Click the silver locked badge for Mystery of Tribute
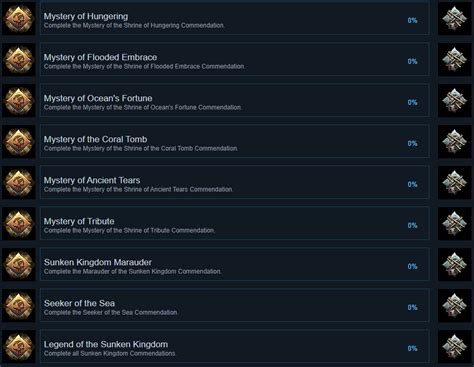474x367 pixels. [x=454, y=223]
